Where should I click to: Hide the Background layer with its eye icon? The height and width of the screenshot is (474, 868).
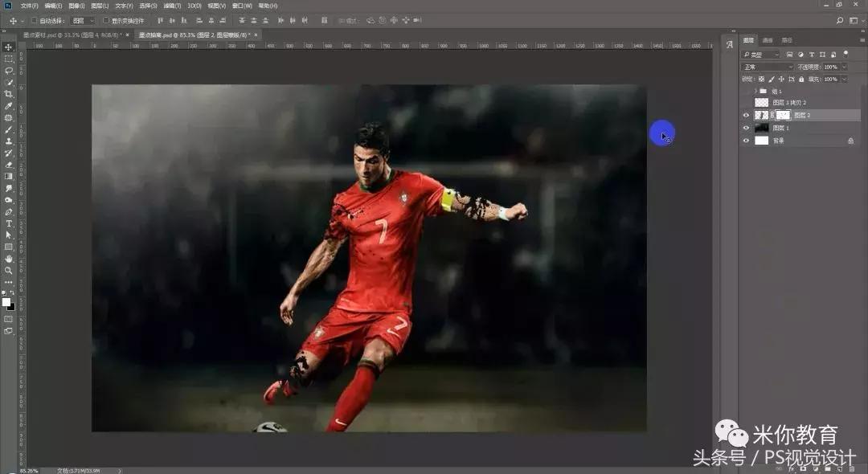[x=746, y=141]
